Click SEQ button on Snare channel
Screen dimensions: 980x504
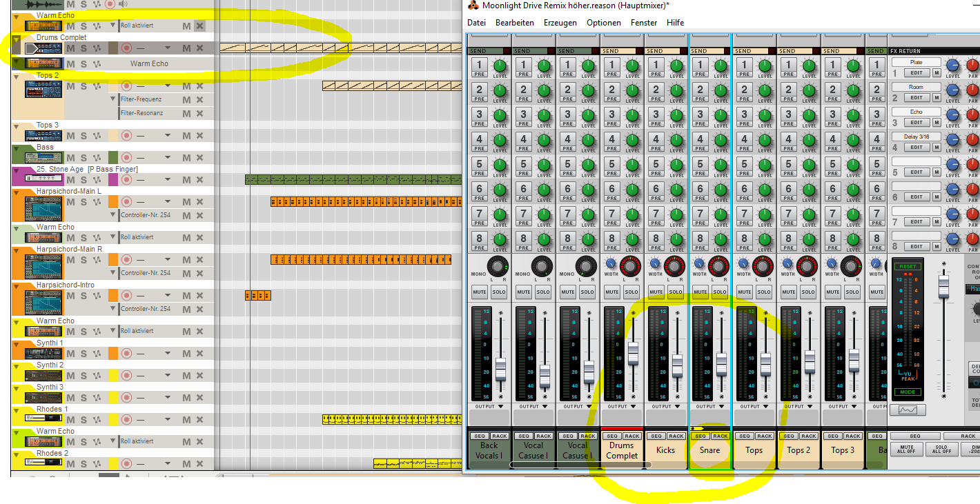(700, 436)
